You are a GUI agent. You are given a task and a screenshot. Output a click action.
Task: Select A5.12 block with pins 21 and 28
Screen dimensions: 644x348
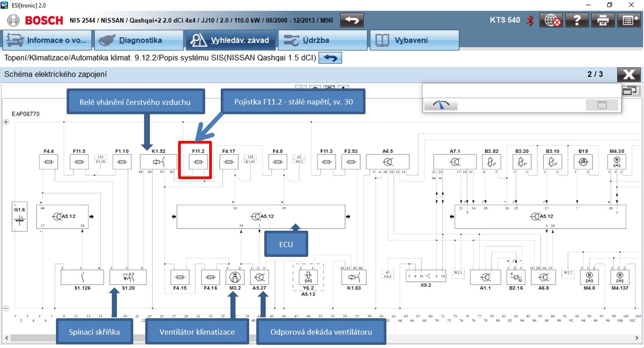click(540, 217)
